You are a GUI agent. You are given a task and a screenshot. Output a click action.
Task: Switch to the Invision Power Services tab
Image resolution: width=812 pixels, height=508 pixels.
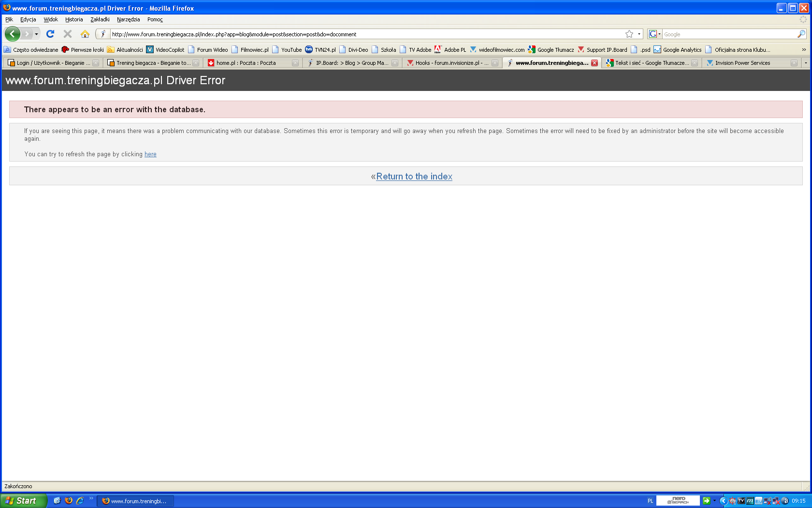click(x=752, y=63)
